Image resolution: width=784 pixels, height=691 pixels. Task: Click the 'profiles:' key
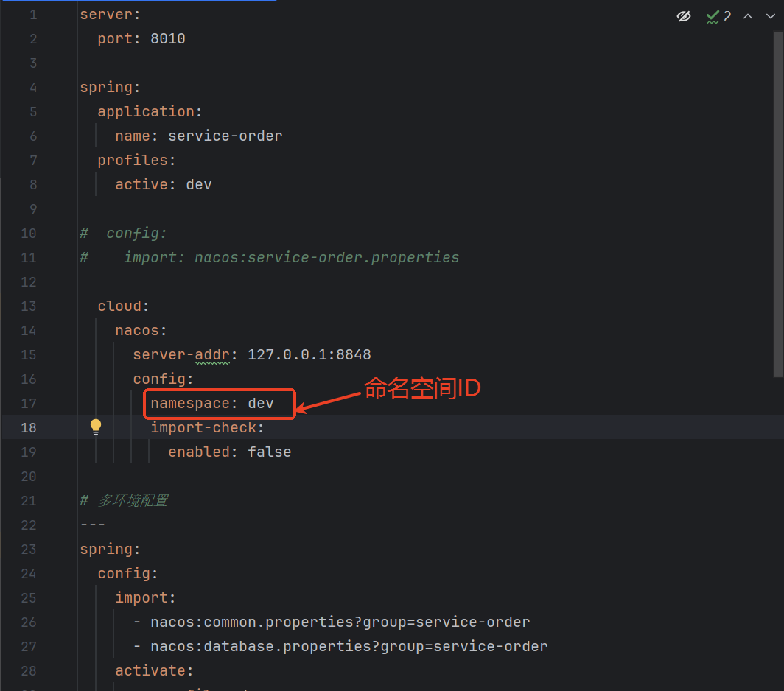(137, 161)
